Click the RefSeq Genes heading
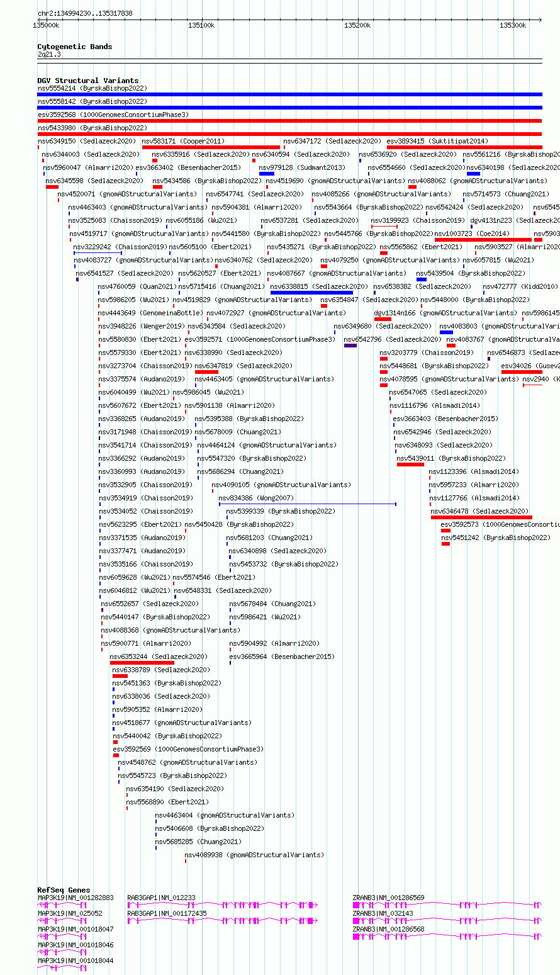Screen dimensions: 560x975 tap(64, 890)
